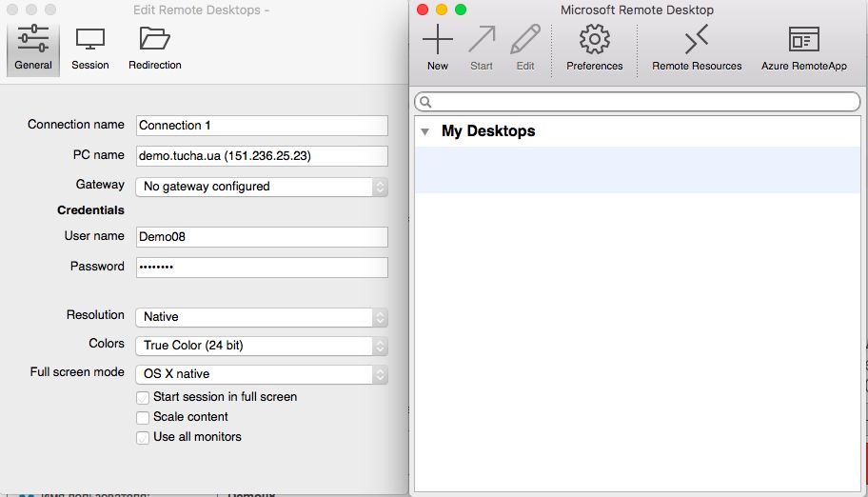Open Azure RemoteApp icon
Screen dimensions: 868x497
pyautogui.click(x=803, y=41)
